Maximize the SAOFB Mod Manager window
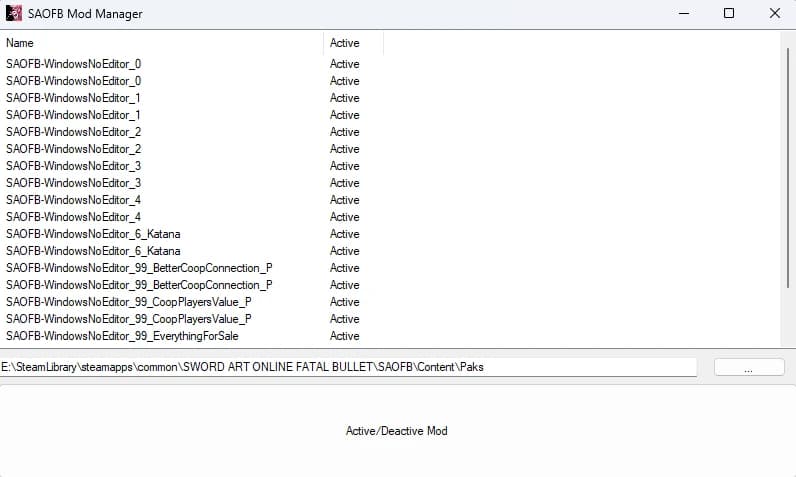This screenshot has width=796, height=477. tap(729, 13)
